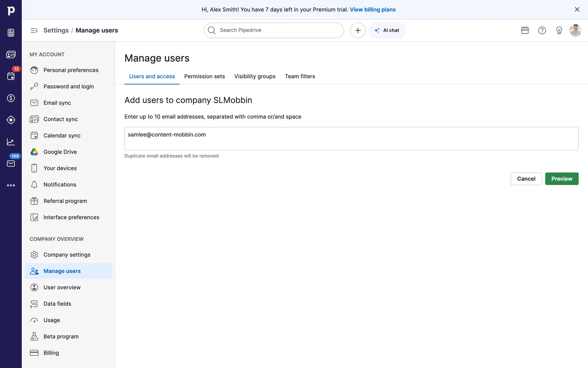Switch to the Visibility groups tab
This screenshot has height=368, width=588.
point(254,76)
